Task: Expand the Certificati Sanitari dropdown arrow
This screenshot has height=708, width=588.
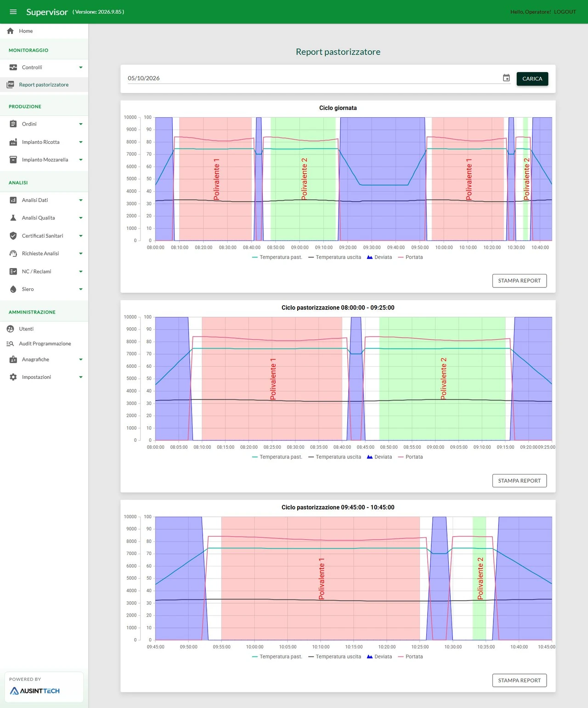Action: (81, 236)
